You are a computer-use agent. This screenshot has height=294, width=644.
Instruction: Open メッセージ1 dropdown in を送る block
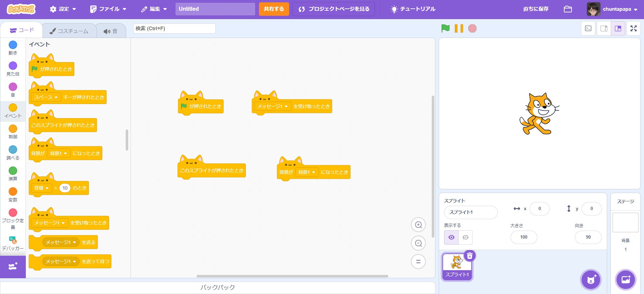click(61, 242)
